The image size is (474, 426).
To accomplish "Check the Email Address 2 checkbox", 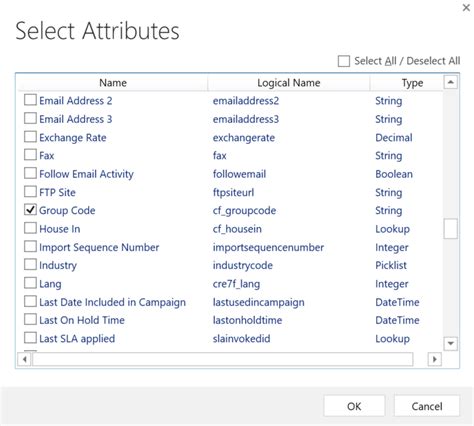I will coord(30,100).
